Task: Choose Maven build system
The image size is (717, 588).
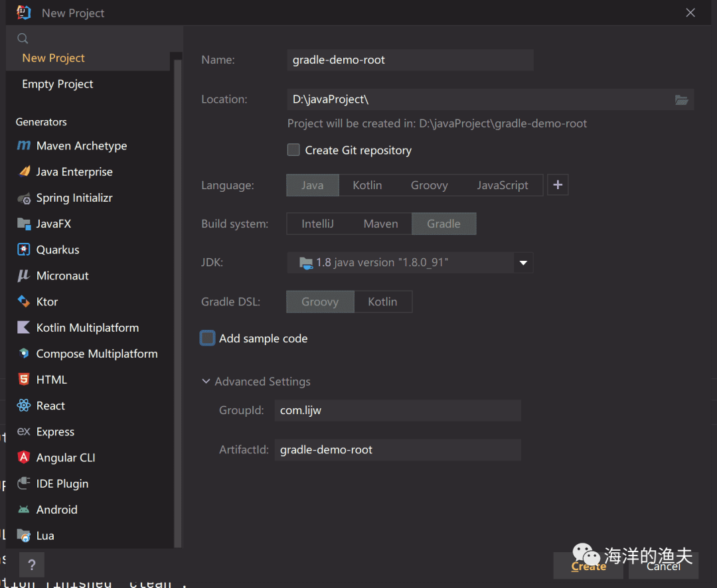Action: 380,224
